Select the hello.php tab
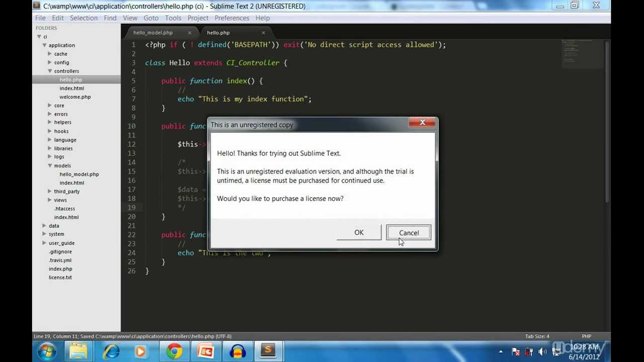 click(x=218, y=33)
